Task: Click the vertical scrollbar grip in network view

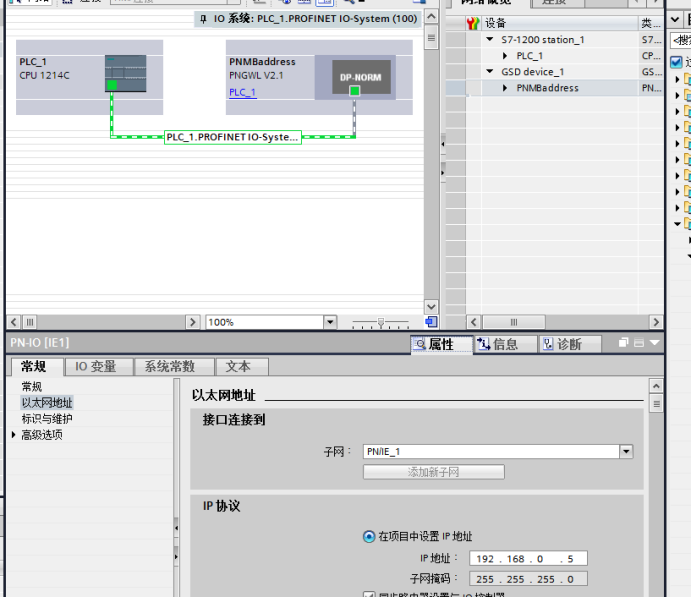Action: pyautogui.click(x=431, y=38)
